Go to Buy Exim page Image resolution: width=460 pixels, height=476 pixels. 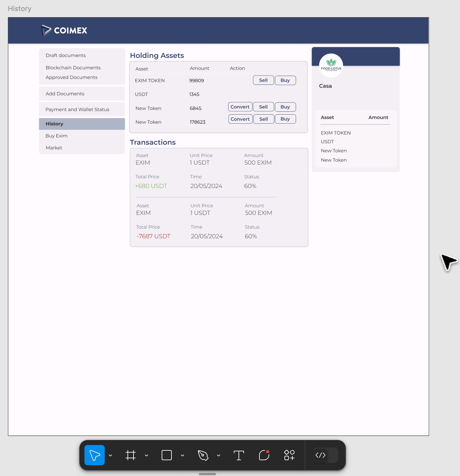click(56, 136)
